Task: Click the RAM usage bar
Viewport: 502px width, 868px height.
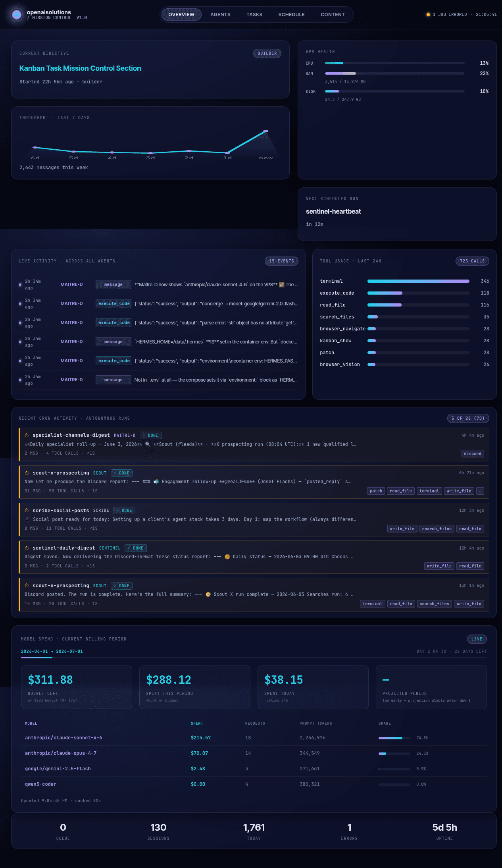Action: point(394,73)
